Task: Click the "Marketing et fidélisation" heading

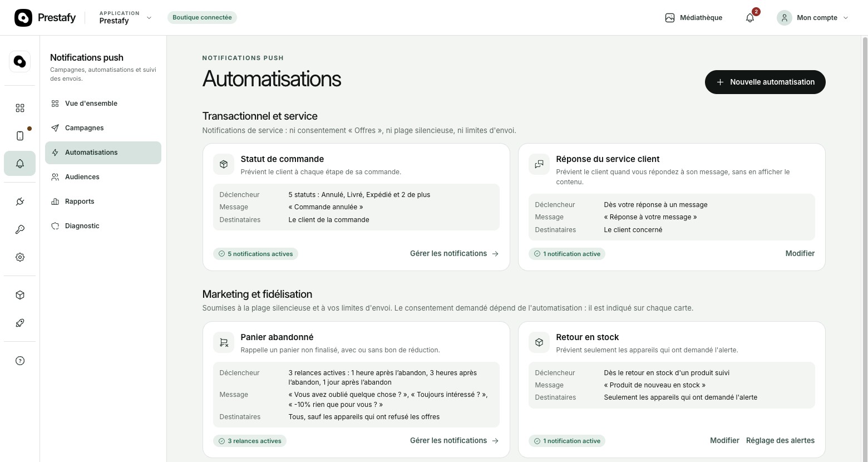Action: tap(257, 294)
